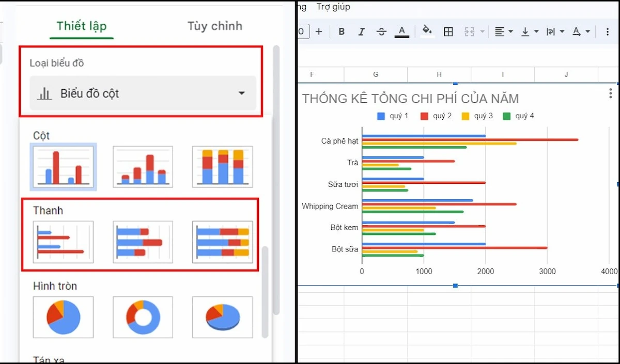
Task: Open the merge cells options arrow
Action: pos(483,32)
